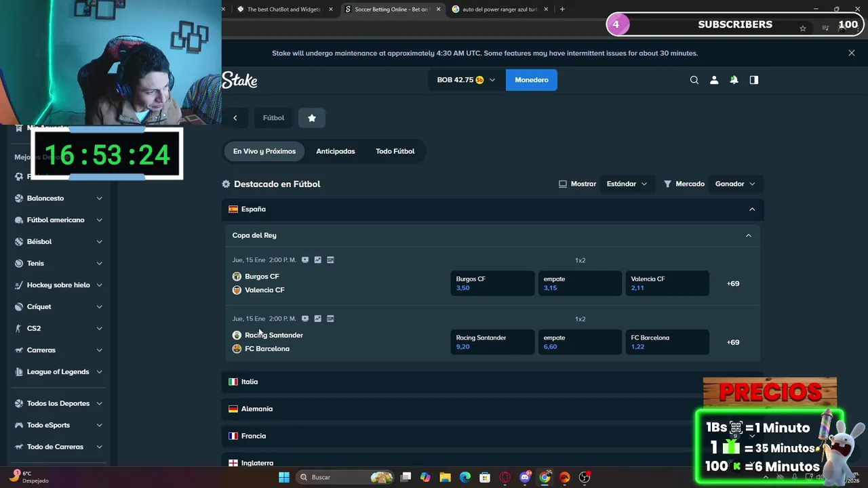Expand the Alemania section
Viewport: 868px width, 488px height.
(x=493, y=409)
